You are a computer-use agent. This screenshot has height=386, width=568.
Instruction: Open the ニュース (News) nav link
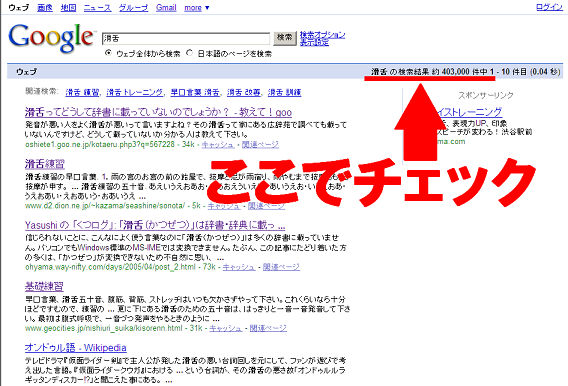(98, 8)
